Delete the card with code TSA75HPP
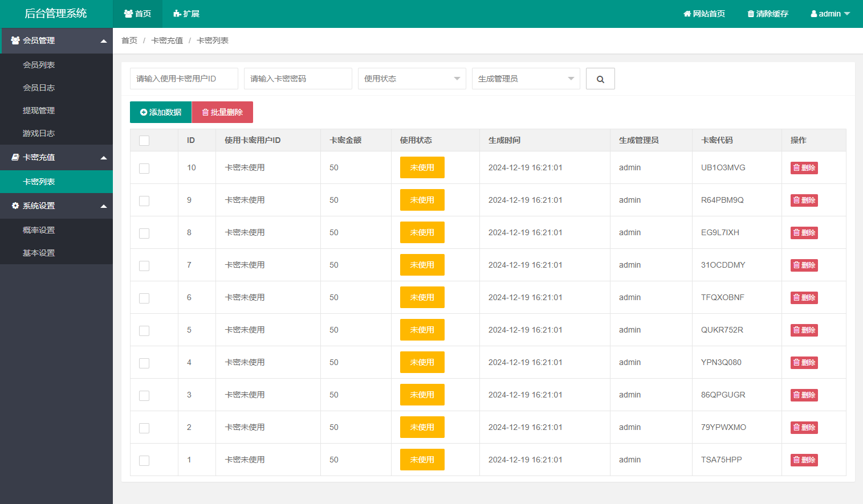The image size is (863, 504). pos(804,460)
